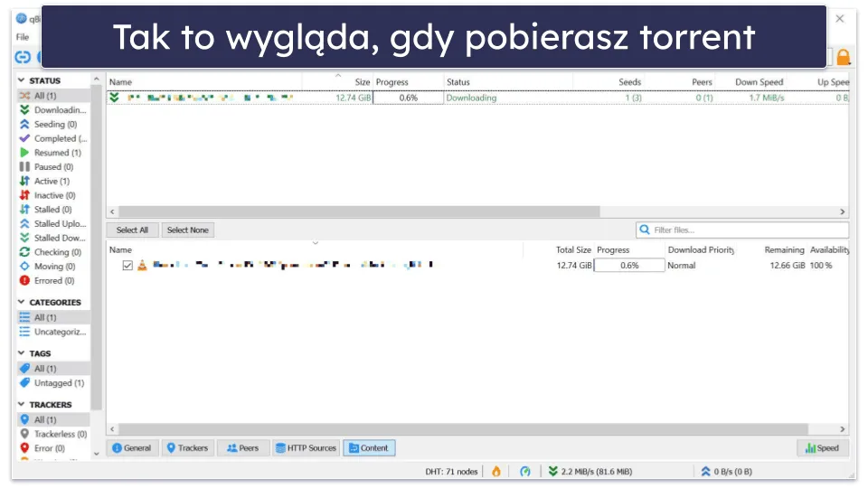This screenshot has width=868, height=488.
Task: Toggle alternative speed limits icon
Action: [x=524, y=472]
